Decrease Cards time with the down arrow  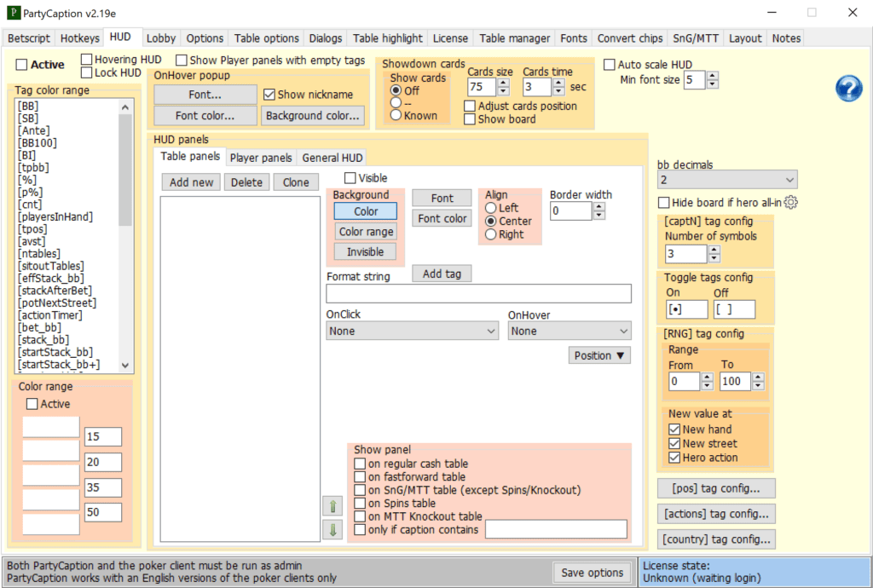point(558,91)
